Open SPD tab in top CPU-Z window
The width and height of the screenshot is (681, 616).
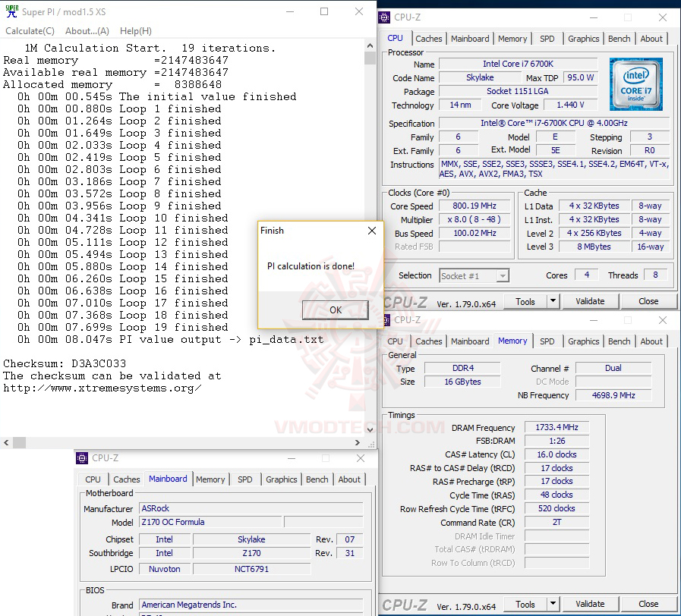pos(547,39)
